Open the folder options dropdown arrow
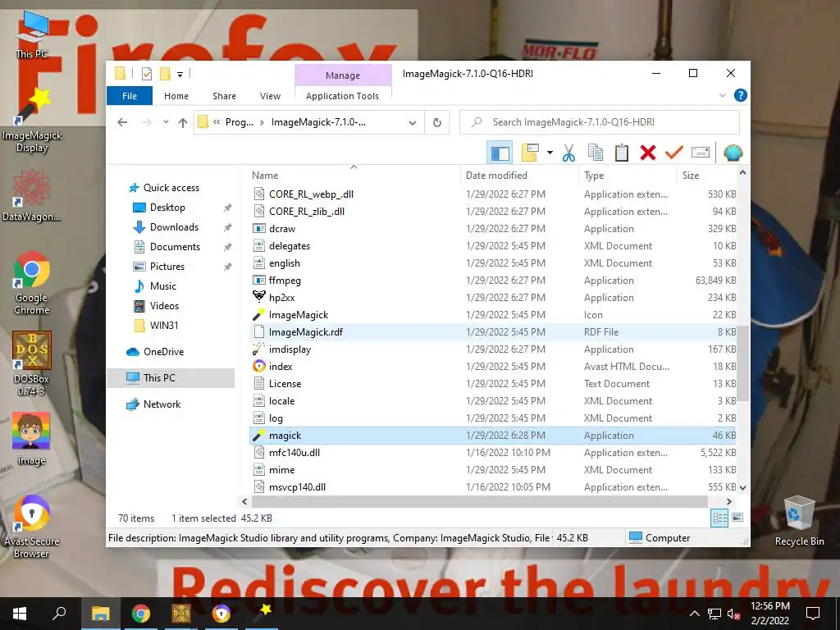This screenshot has height=630, width=840. pos(550,153)
